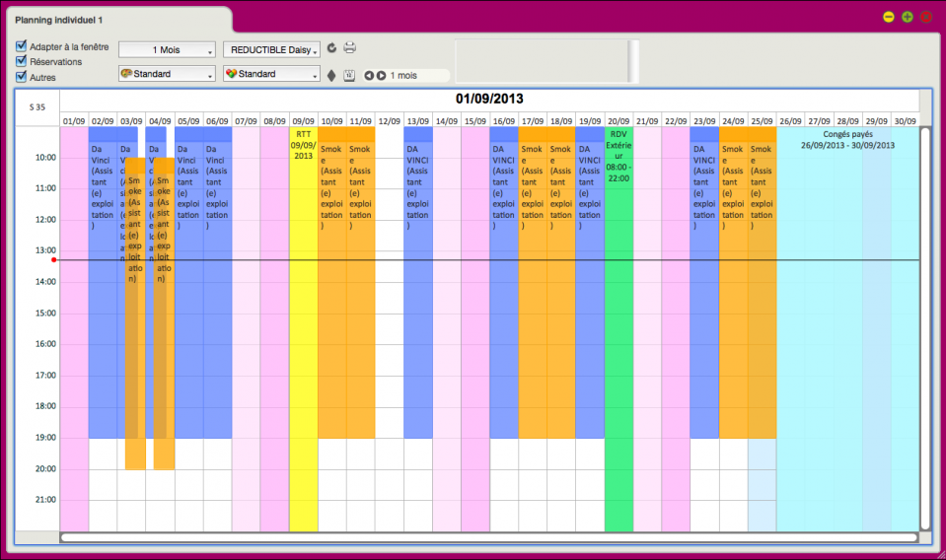Click the horizontal scrollbar below the calendar
Screen dimensions: 946x560
point(489,537)
